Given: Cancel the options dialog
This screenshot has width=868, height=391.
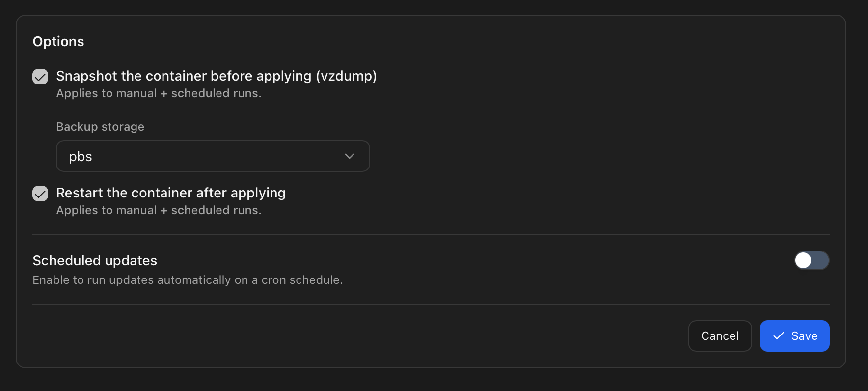Looking at the screenshot, I should tap(720, 336).
